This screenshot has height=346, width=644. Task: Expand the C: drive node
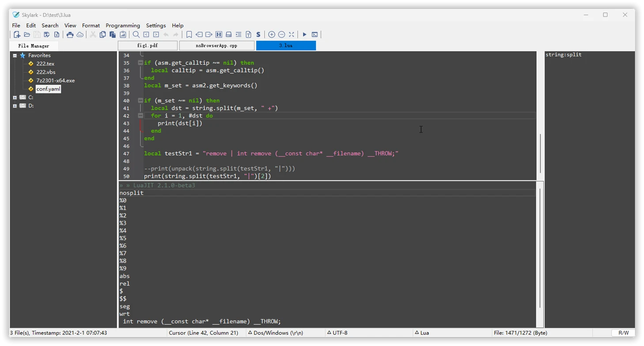click(15, 98)
